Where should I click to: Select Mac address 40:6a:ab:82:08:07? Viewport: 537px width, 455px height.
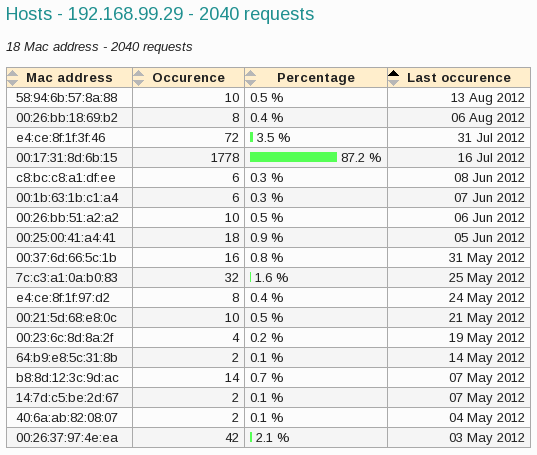[x=67, y=418]
